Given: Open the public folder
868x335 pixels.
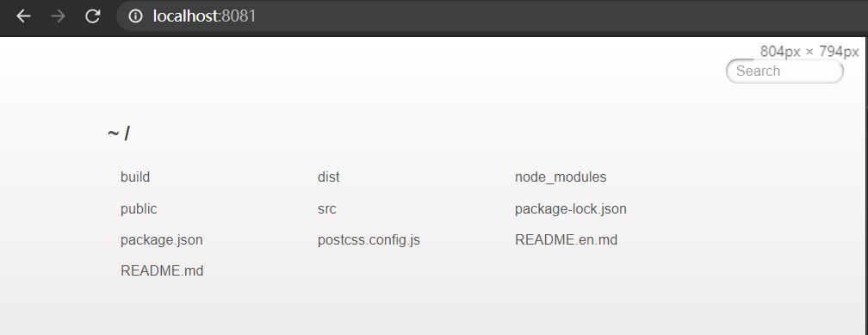Looking at the screenshot, I should 139,208.
